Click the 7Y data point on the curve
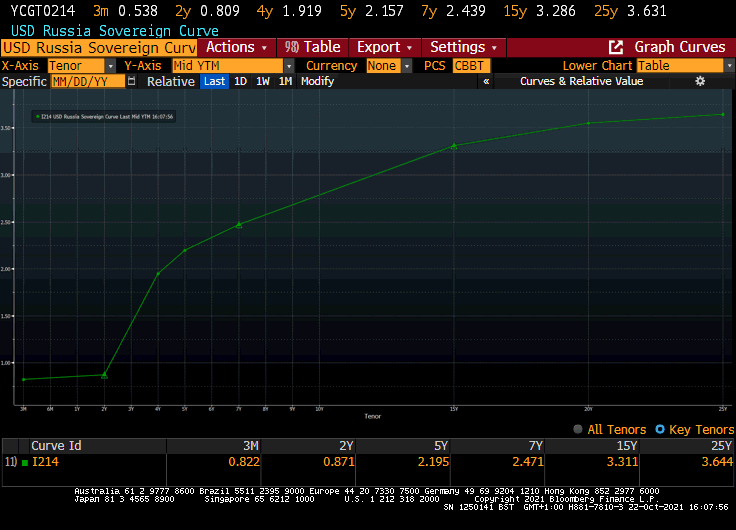 239,225
